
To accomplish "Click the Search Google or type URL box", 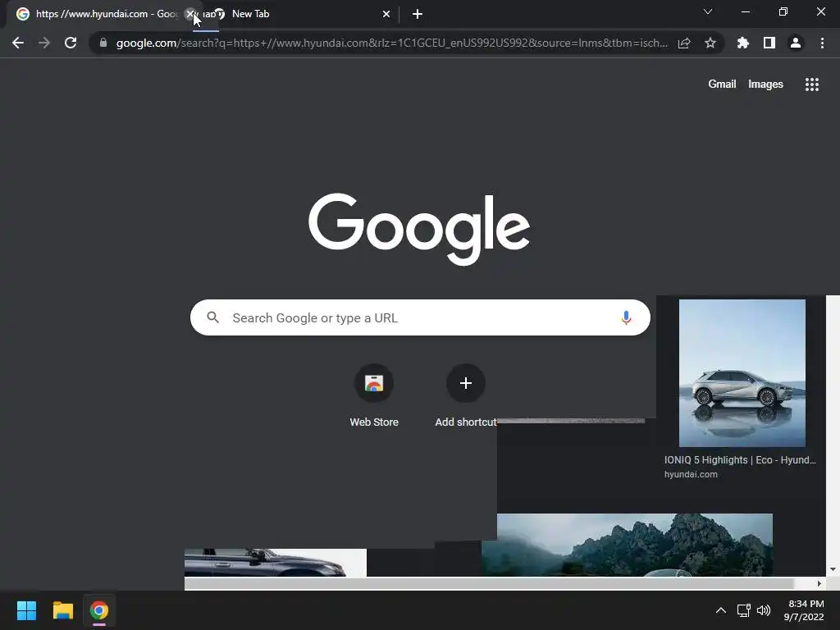I will (420, 317).
